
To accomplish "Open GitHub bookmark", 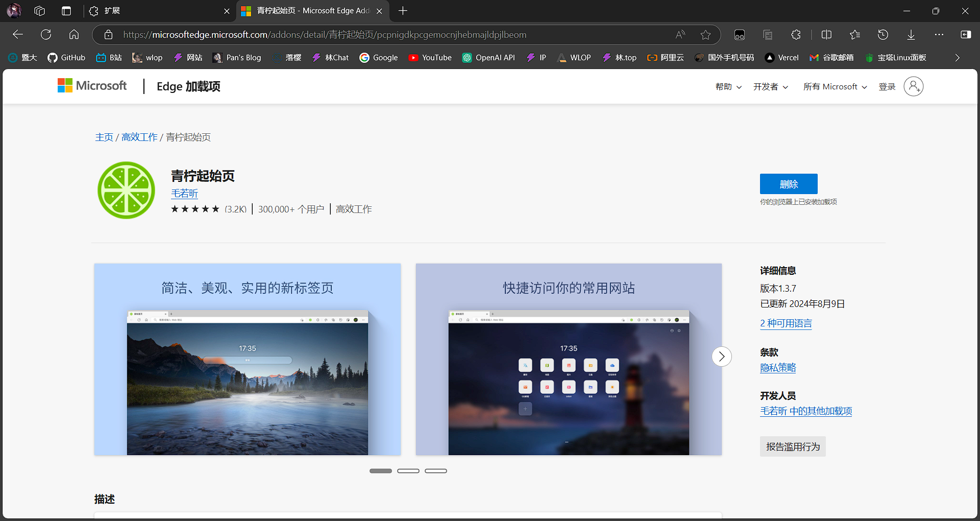I will [x=66, y=58].
